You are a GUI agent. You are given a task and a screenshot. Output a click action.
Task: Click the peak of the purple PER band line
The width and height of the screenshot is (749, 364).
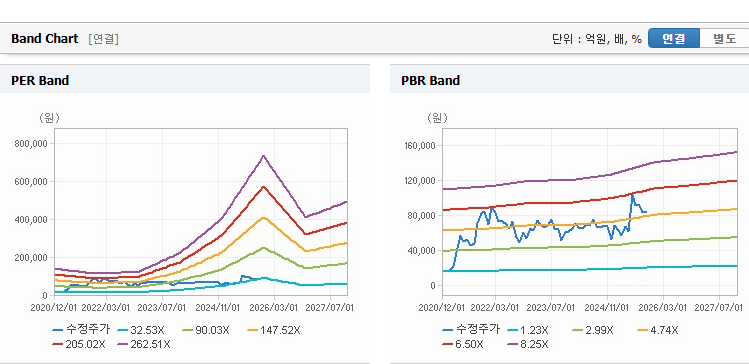(263, 156)
